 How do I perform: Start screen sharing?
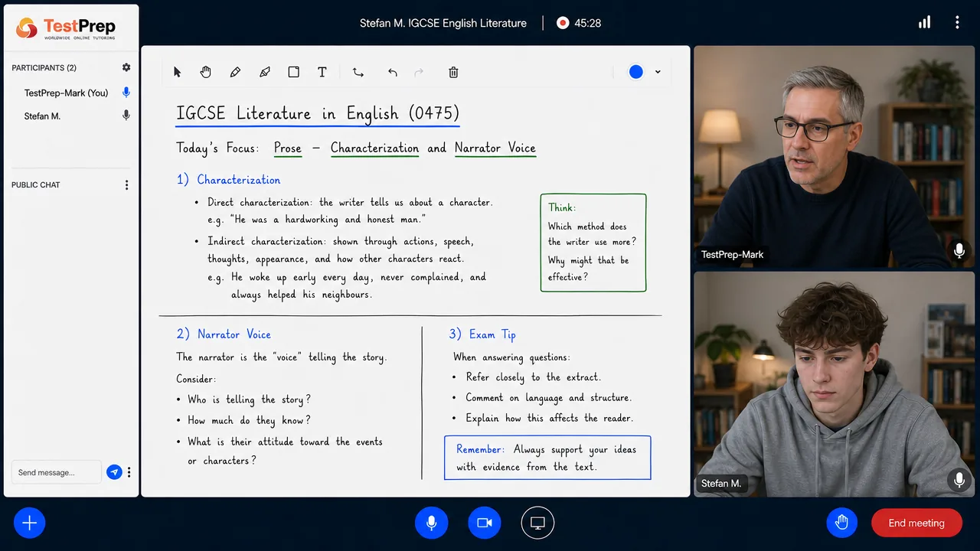click(x=537, y=523)
